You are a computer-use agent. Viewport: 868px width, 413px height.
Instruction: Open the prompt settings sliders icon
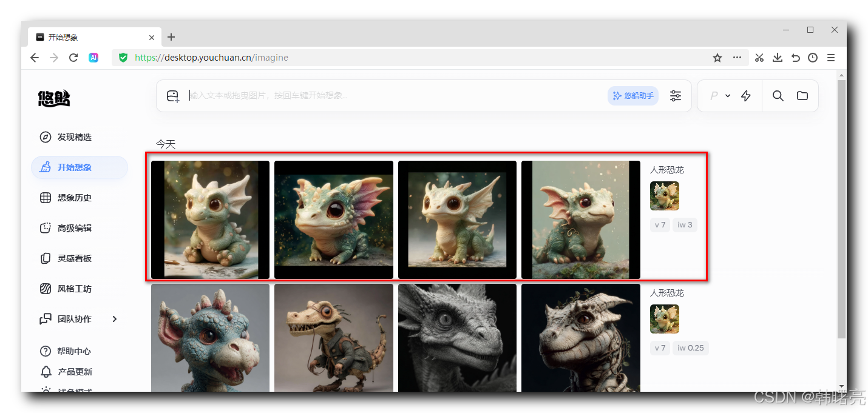point(676,96)
